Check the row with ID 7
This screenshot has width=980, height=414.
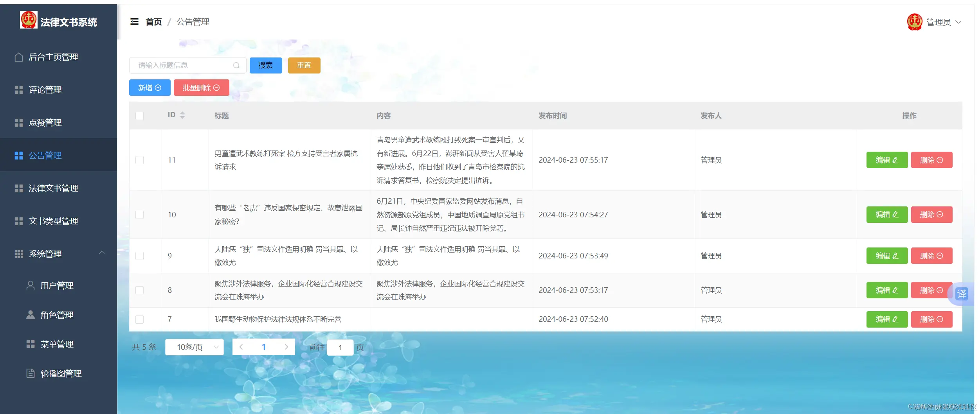coord(139,319)
